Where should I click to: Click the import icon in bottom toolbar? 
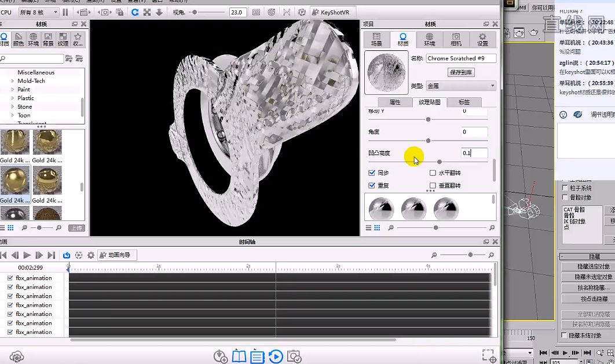[x=221, y=356]
